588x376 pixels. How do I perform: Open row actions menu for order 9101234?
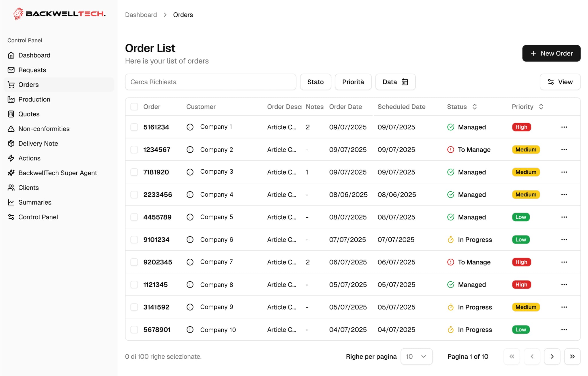point(564,239)
